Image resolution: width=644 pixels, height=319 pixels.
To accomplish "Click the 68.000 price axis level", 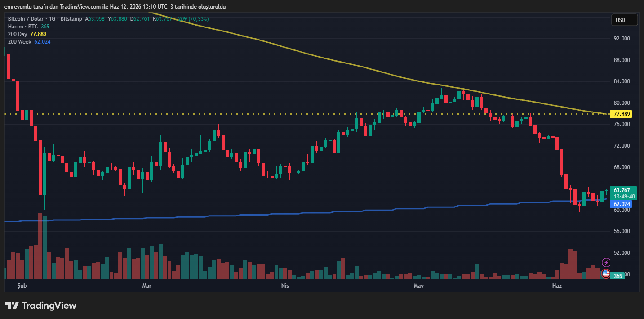I will click(622, 167).
